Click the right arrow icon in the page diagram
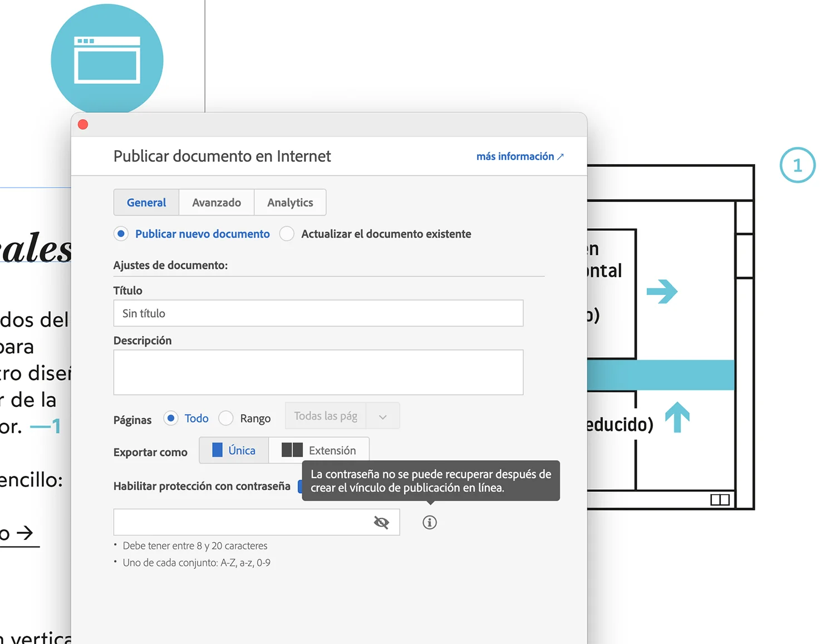 (662, 291)
